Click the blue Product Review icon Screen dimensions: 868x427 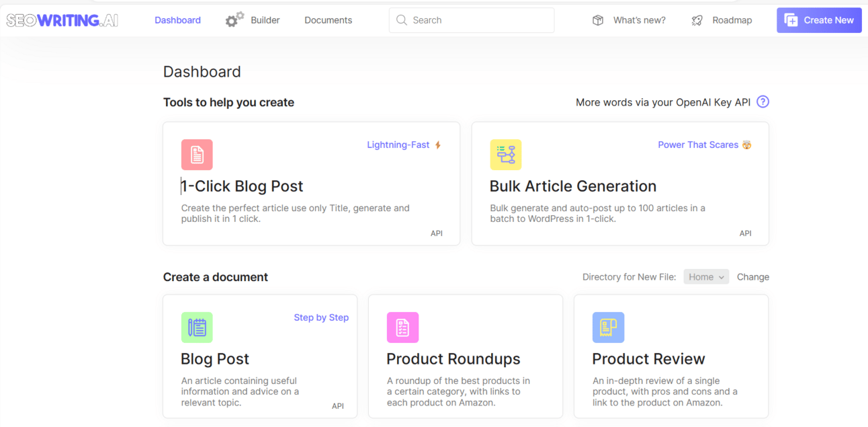click(x=608, y=327)
